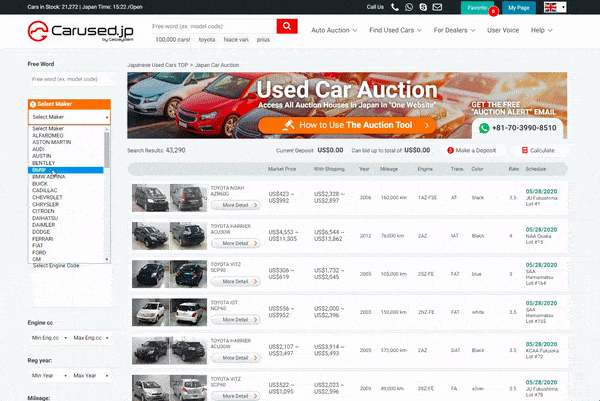Screen dimensions: 600x401
Task: Click the sidebar Free Word input
Action: 70,79
